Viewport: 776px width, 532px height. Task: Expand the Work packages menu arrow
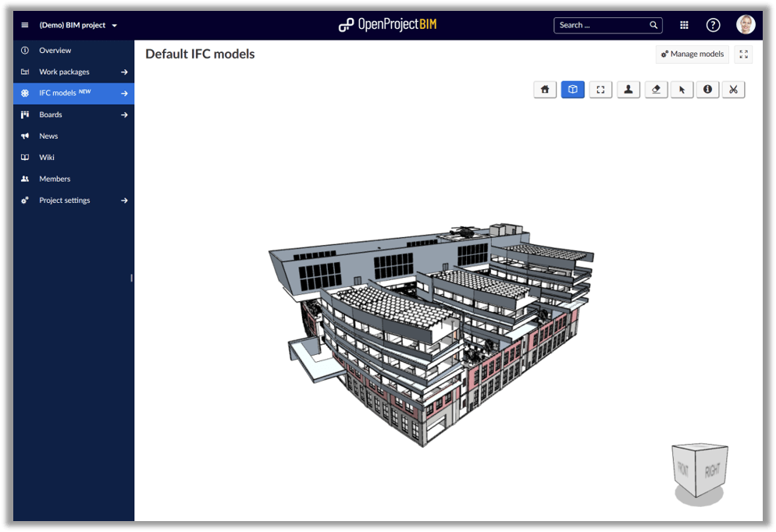tap(124, 71)
